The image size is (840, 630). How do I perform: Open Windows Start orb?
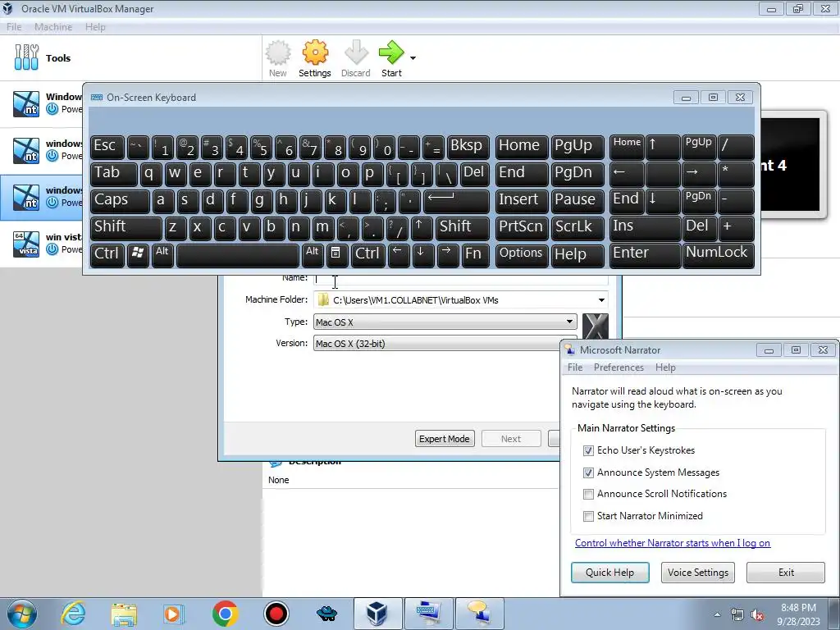click(x=21, y=614)
